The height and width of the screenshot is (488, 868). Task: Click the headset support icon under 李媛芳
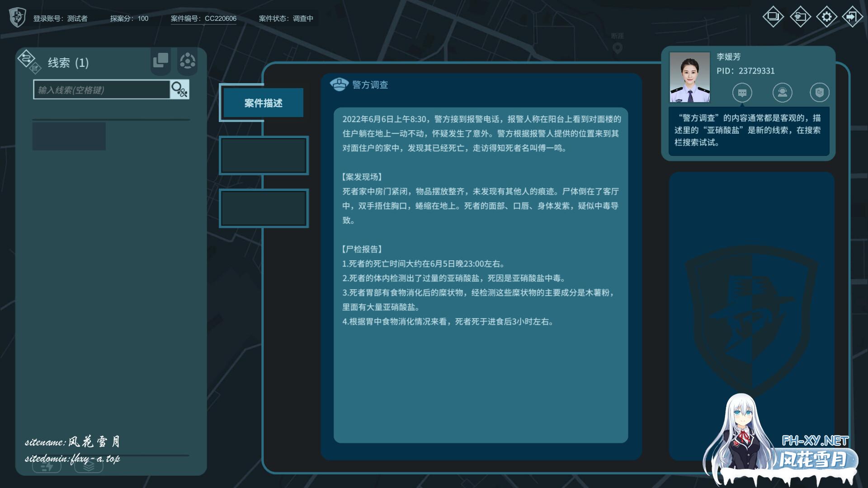pos(782,93)
